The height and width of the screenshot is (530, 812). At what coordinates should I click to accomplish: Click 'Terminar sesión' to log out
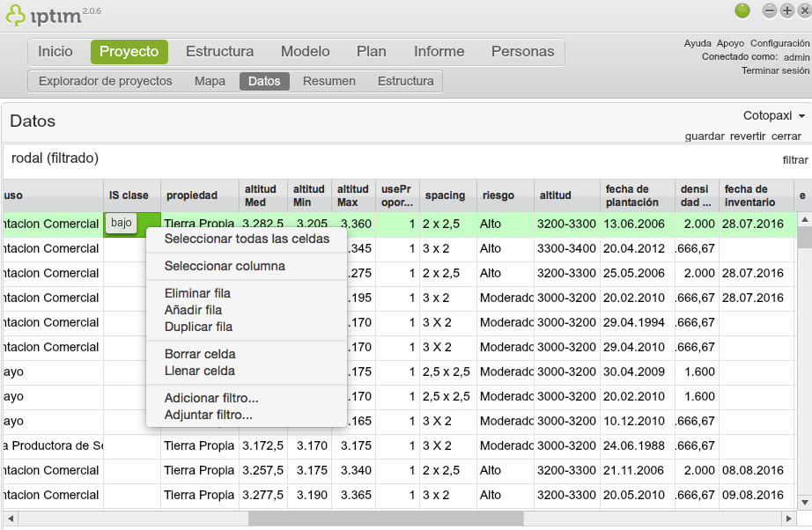(x=777, y=70)
